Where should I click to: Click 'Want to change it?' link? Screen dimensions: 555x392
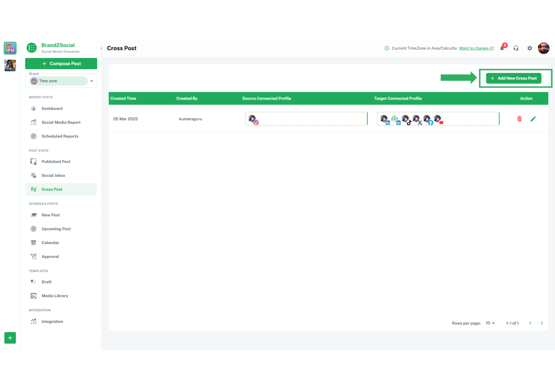point(476,48)
